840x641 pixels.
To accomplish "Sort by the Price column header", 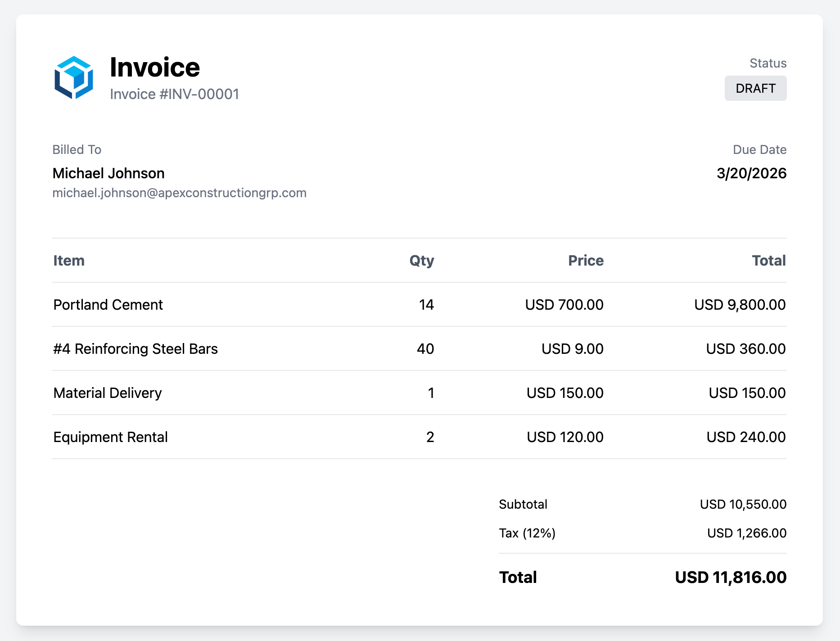I will click(586, 260).
